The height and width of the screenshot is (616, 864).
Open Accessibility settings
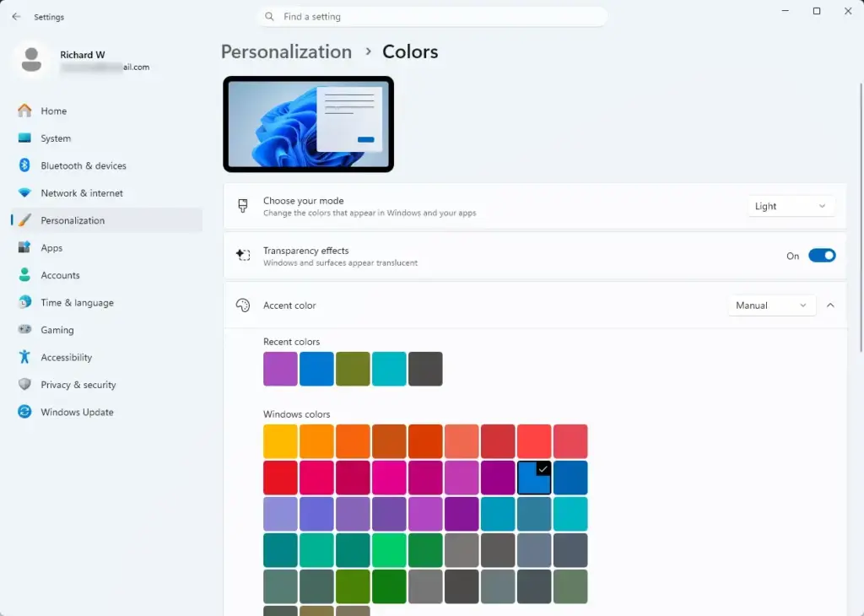(x=107, y=357)
